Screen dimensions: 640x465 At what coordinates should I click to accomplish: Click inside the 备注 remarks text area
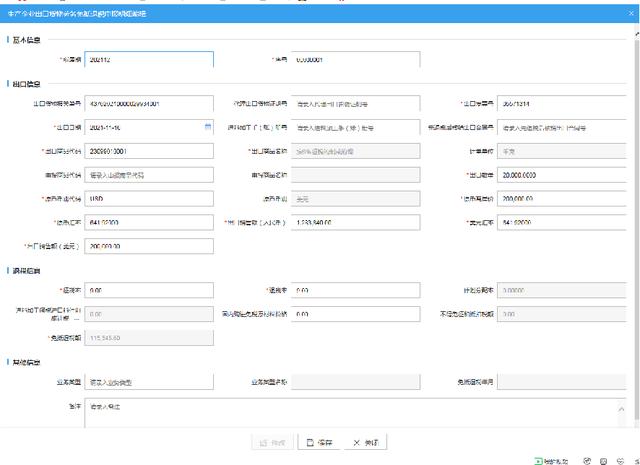tap(350, 412)
